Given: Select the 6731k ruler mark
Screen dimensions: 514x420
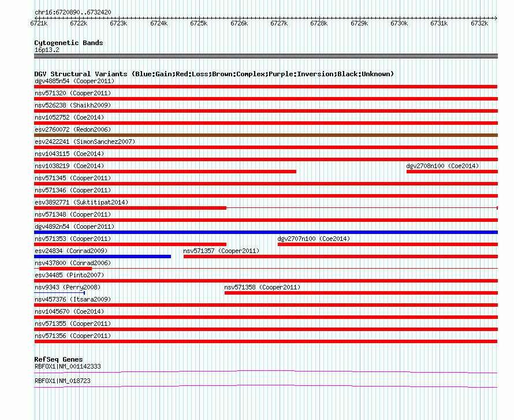Looking at the screenshot, I should pos(439,23).
